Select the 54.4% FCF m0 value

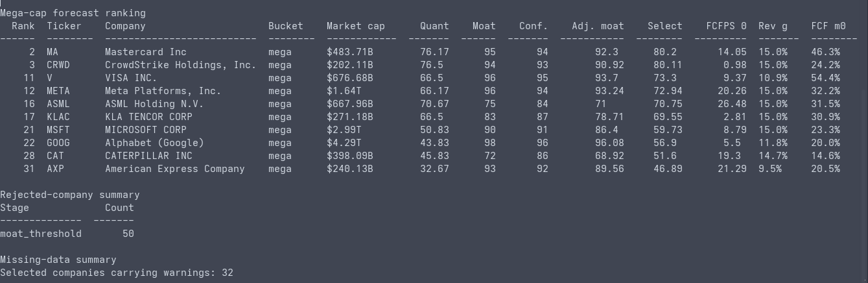pos(825,78)
